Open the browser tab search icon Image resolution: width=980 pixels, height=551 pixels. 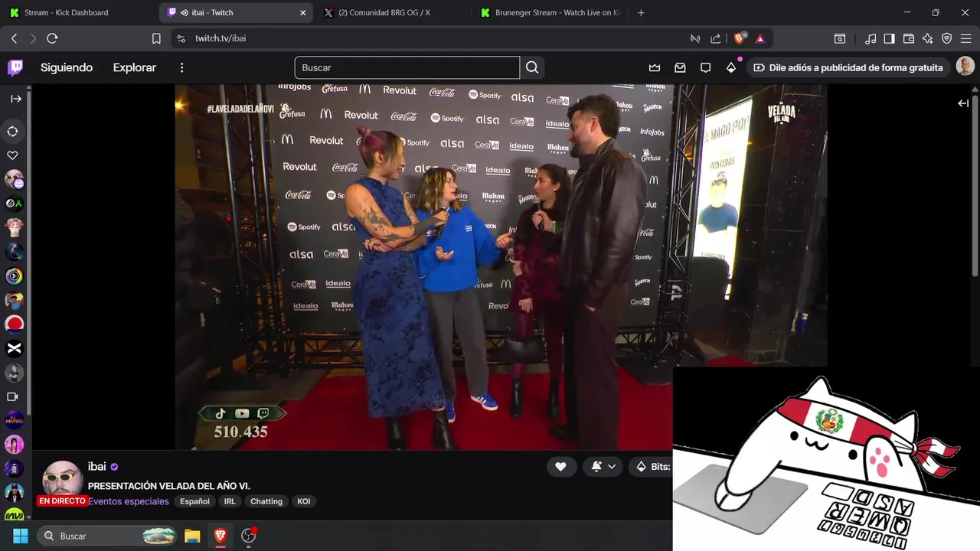click(x=840, y=38)
